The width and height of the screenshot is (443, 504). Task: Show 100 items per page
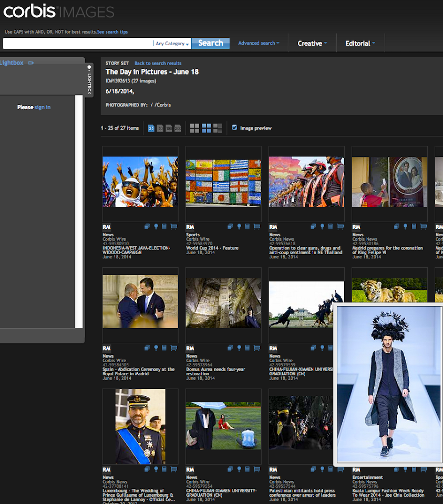169,128
